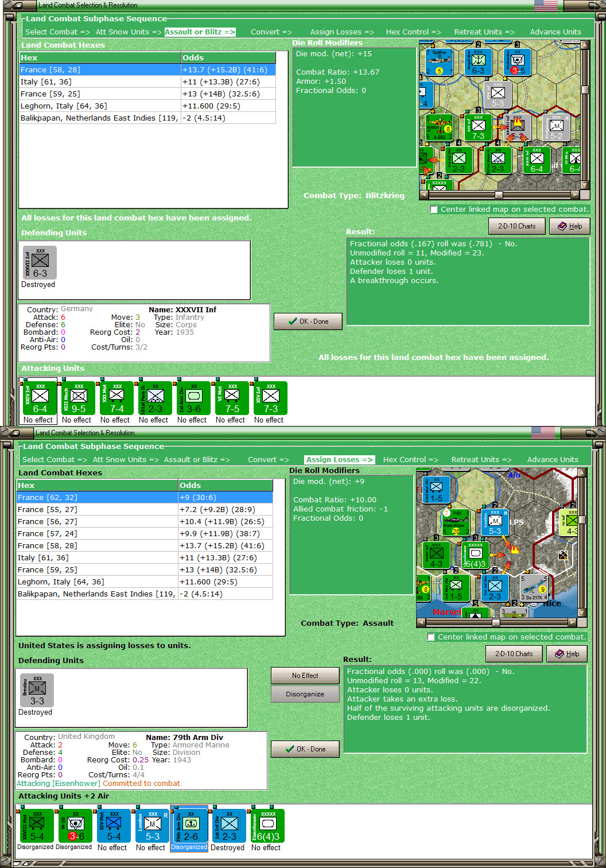Viewport: 606px width, 868px height.
Task: Click vertical scrollbar thumb of Blitzkrieg map
Action: [585, 90]
